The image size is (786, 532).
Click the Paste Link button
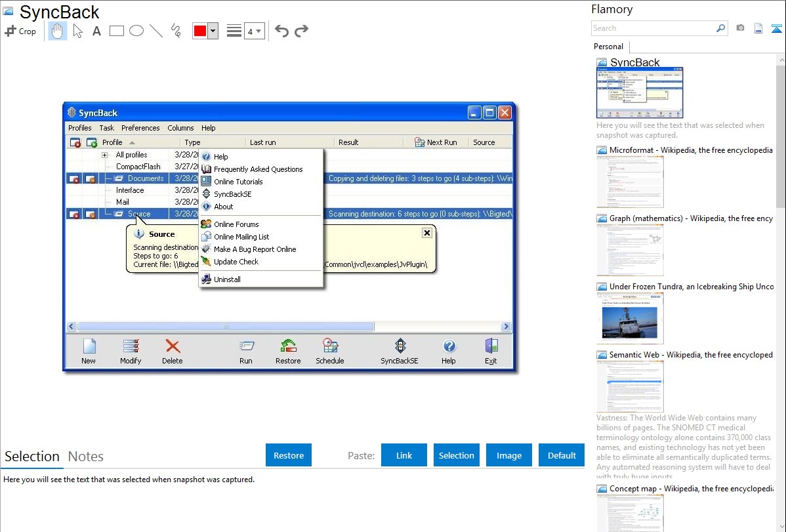pyautogui.click(x=404, y=455)
